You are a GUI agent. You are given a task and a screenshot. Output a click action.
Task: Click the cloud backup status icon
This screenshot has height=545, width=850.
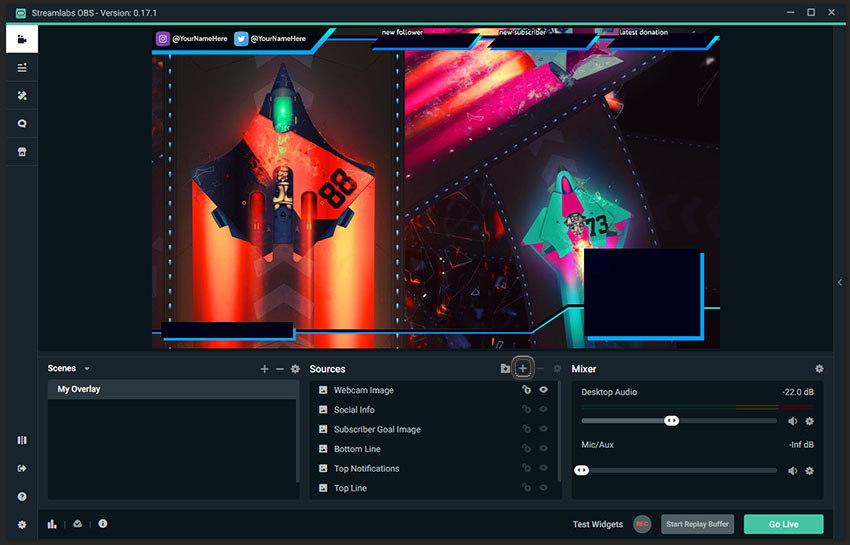pyautogui.click(x=78, y=524)
